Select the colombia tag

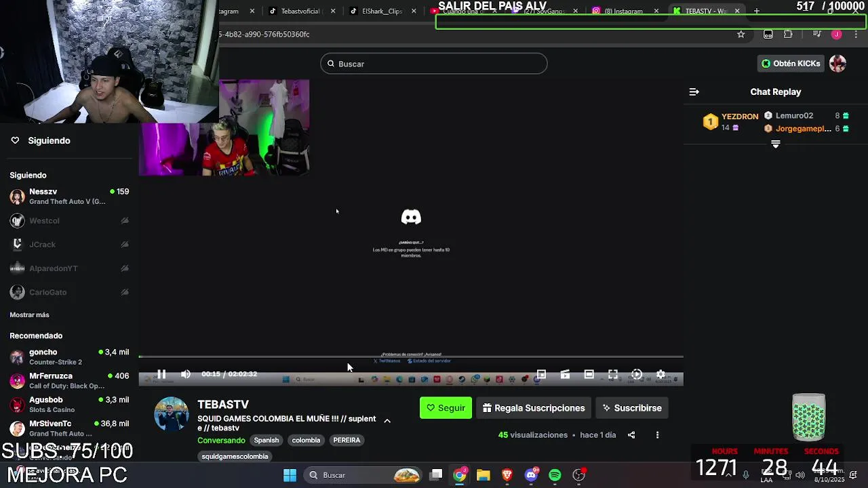pyautogui.click(x=306, y=440)
